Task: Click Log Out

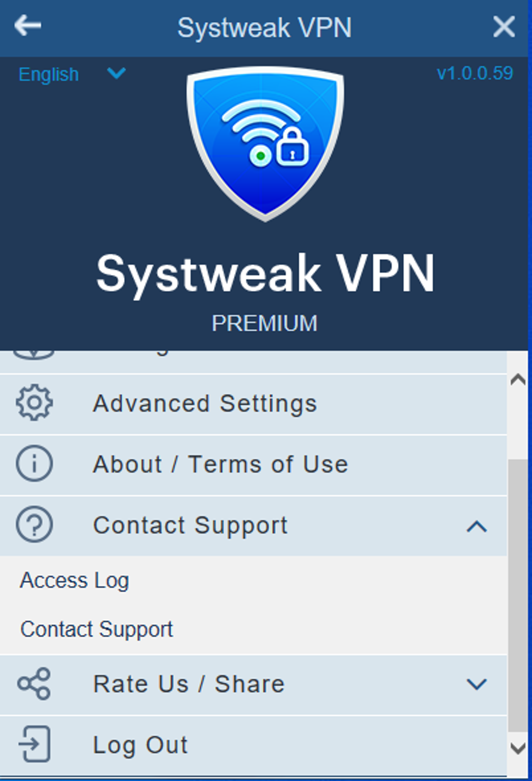Action: (x=141, y=744)
